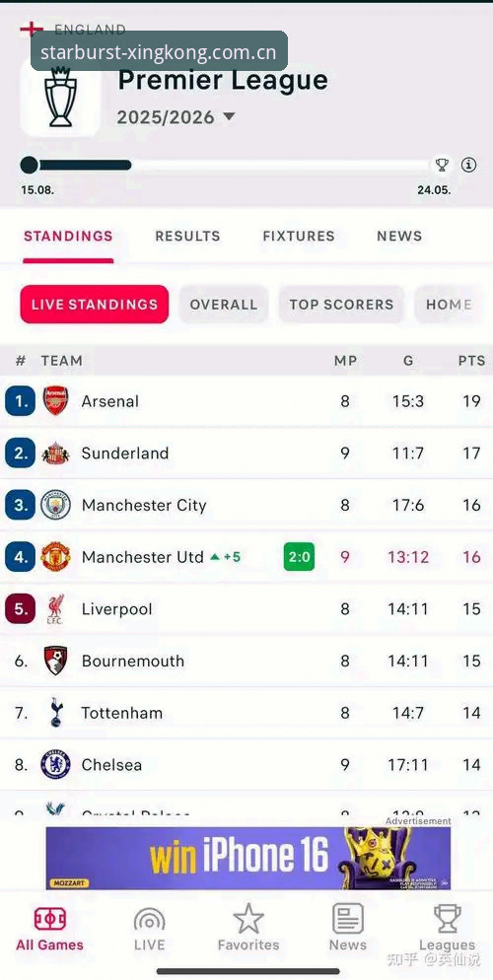Switch to the OVERALL standings filter
This screenshot has width=493, height=980.
click(224, 305)
